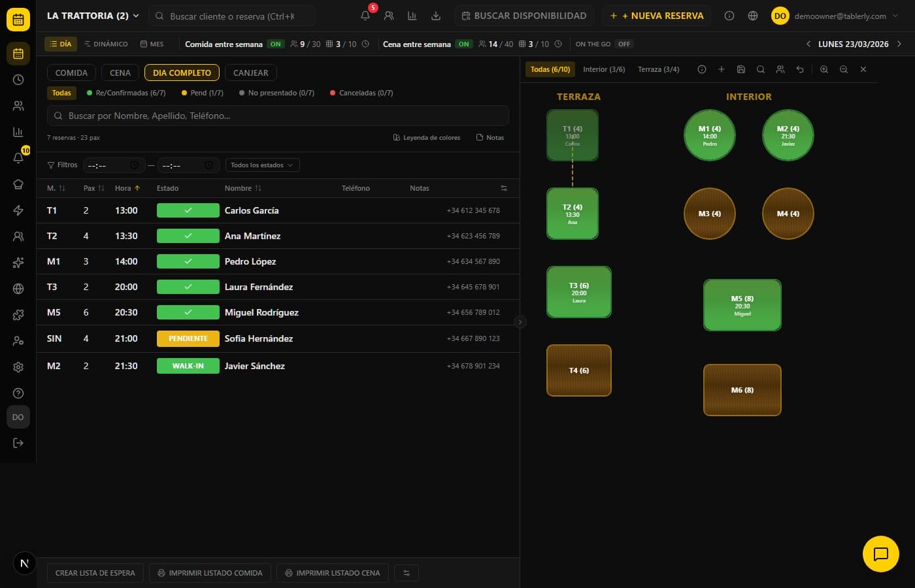Toggle Cena entre semana ON switch
The image size is (915, 588).
click(464, 44)
